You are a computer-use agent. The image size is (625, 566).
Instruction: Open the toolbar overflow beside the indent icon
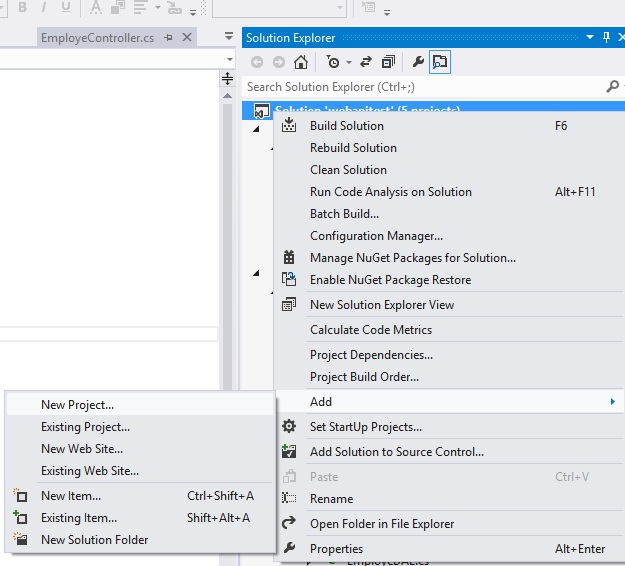tap(387, 12)
